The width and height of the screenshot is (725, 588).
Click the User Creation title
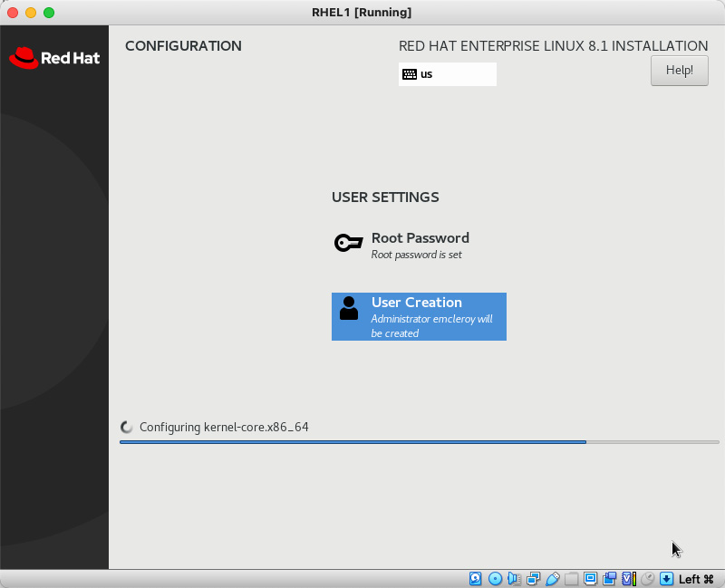pos(417,302)
